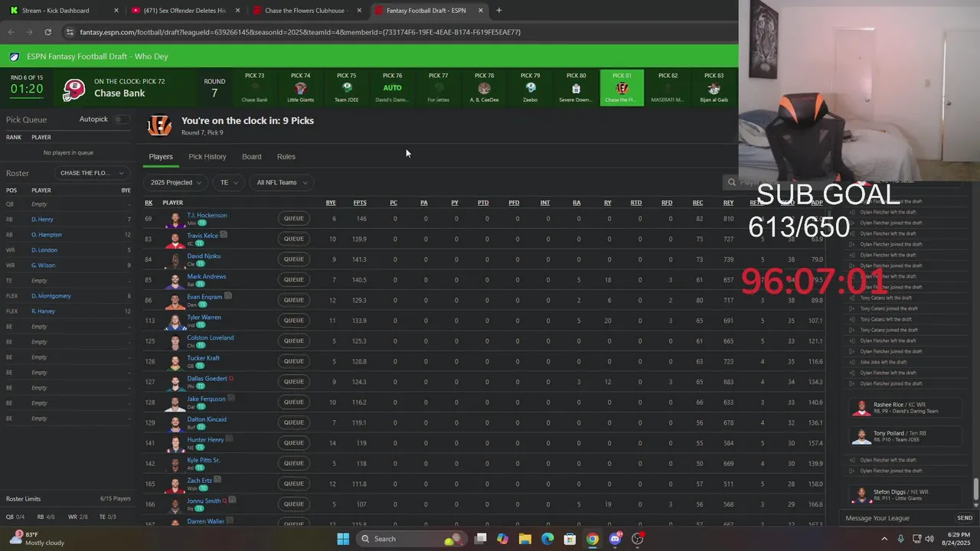Click the SEND chat button
This screenshot has width=980, height=551.
[965, 518]
